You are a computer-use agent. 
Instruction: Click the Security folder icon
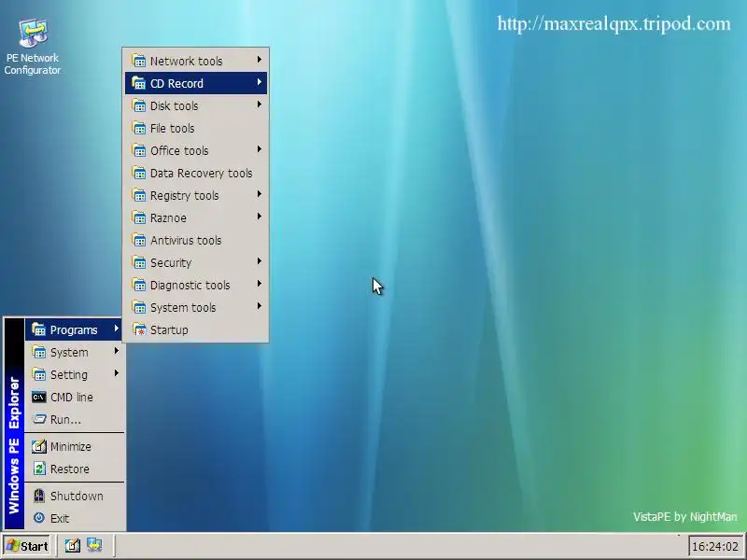(x=138, y=262)
